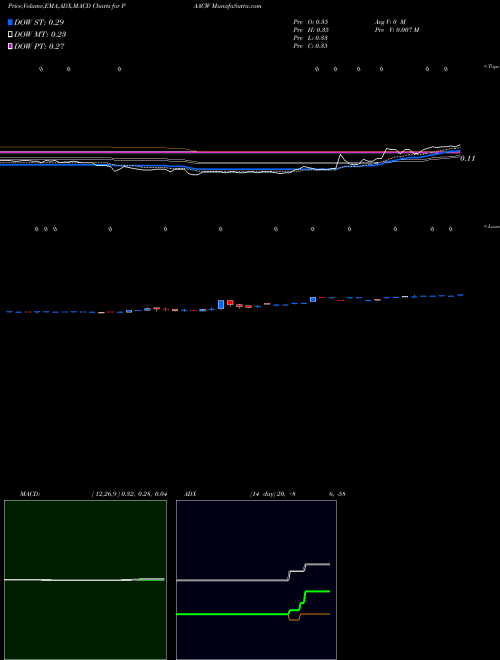Click the MACD panel title label
Viewport: 500px width, 660px height.
click(x=30, y=494)
